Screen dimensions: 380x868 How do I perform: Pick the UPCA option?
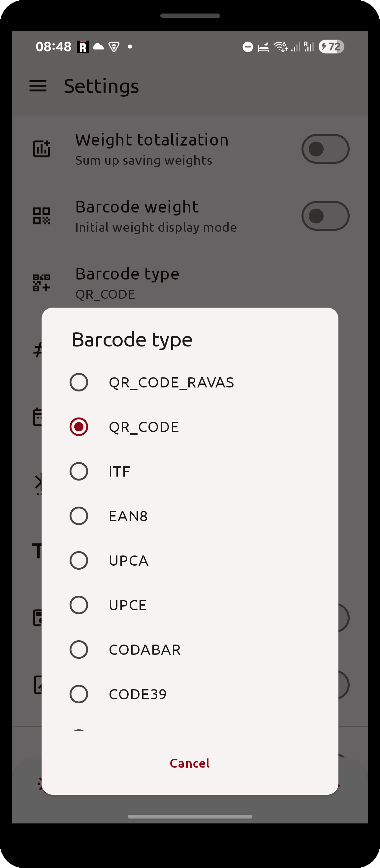(190, 560)
